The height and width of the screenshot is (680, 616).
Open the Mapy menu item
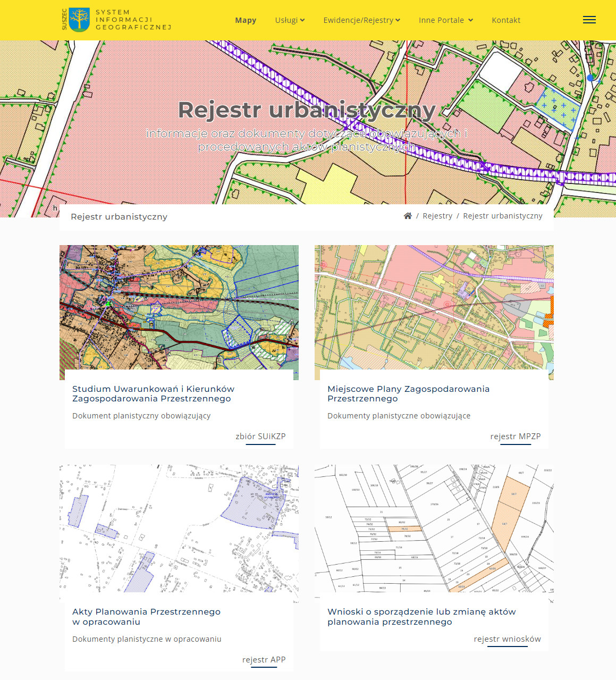click(x=246, y=20)
